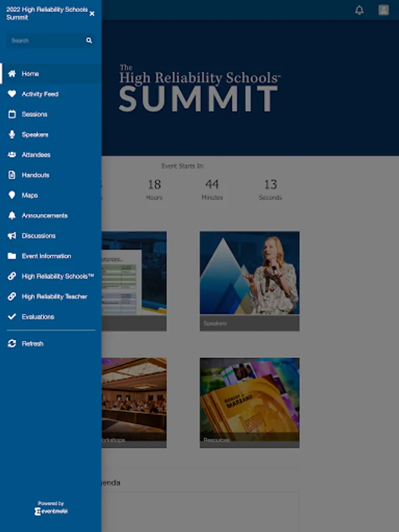This screenshot has width=399, height=532.
Task: Select Evaluations menu item
Action: click(51, 317)
